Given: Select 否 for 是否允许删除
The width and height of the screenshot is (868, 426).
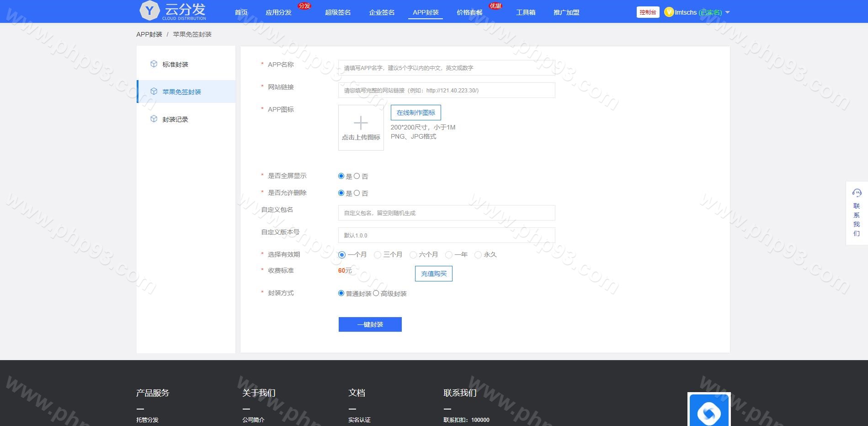Looking at the screenshot, I should coord(357,193).
